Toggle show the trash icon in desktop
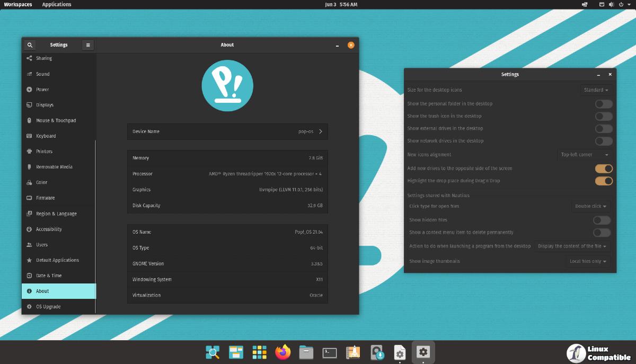This screenshot has width=636, height=364. tap(603, 116)
